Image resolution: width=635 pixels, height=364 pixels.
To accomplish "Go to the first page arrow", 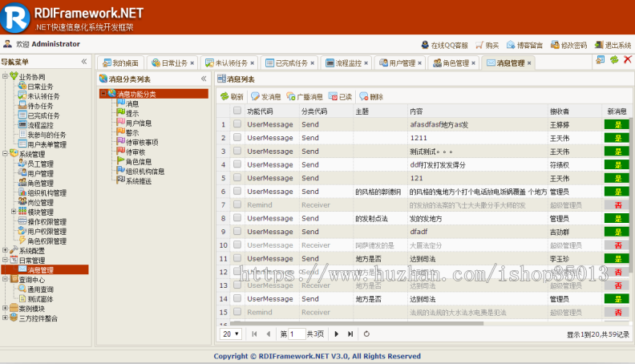I will pos(254,334).
